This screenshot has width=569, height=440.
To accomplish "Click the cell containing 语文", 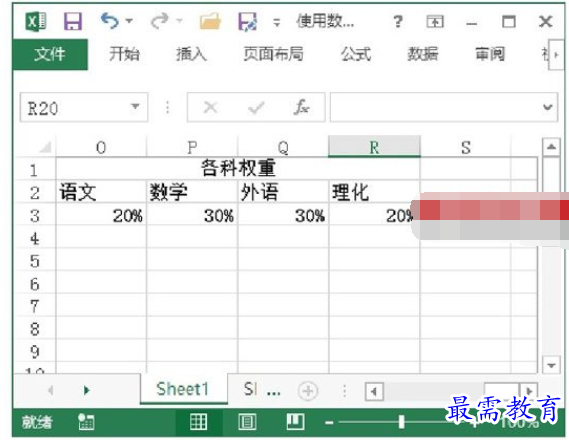I will (x=101, y=192).
